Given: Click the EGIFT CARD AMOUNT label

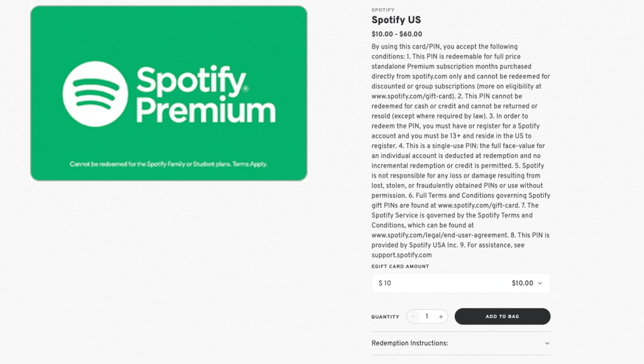Looking at the screenshot, I should point(399,266).
